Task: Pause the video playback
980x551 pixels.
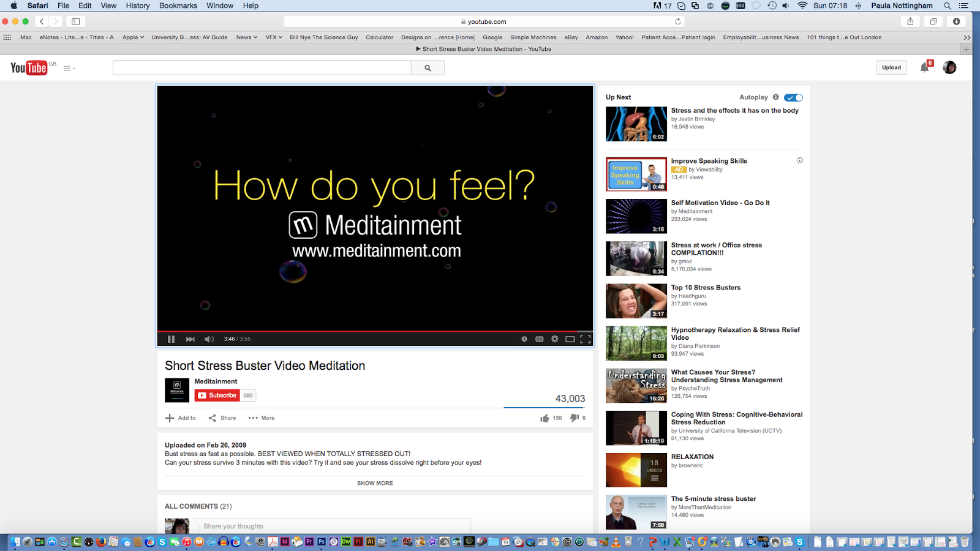Action: tap(171, 339)
